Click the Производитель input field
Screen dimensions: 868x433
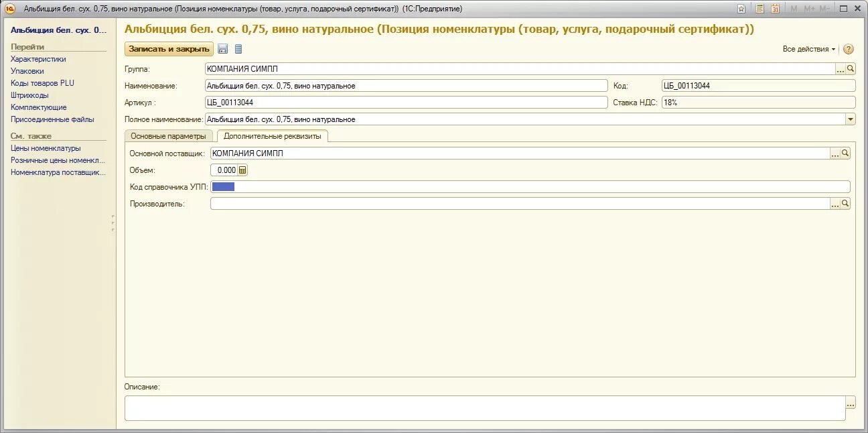tap(520, 204)
